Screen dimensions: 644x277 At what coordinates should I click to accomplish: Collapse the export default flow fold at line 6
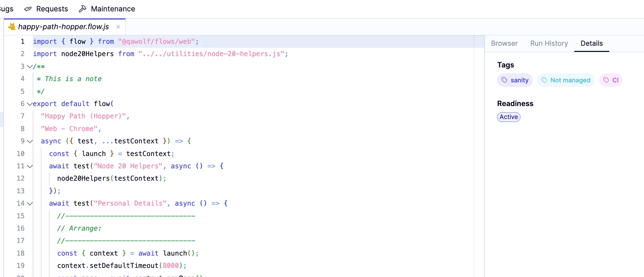point(30,104)
